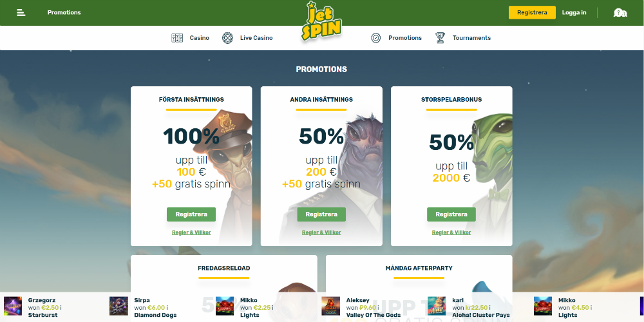
Task: Open Starburst game thumbnail in winners ticker
Action: tap(13, 306)
